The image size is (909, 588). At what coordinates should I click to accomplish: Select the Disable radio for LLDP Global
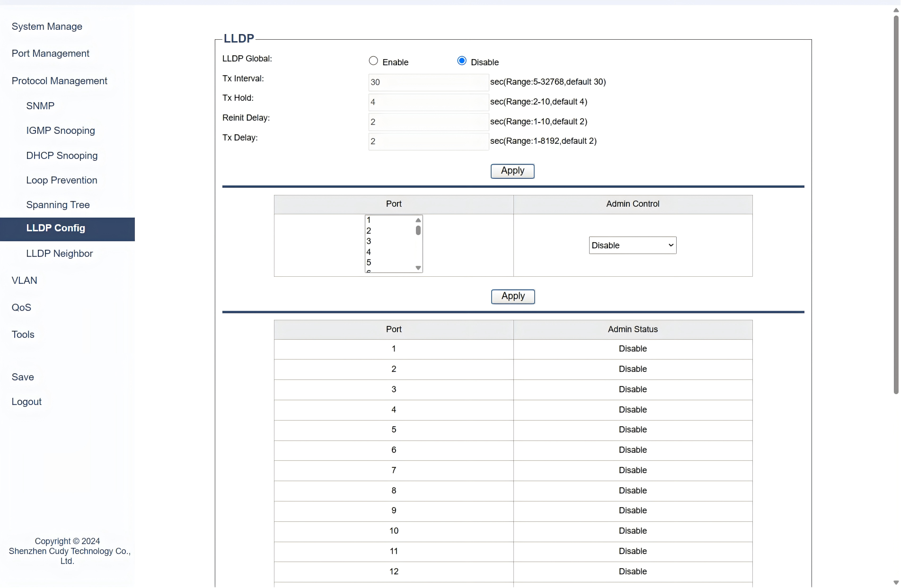[x=462, y=61]
